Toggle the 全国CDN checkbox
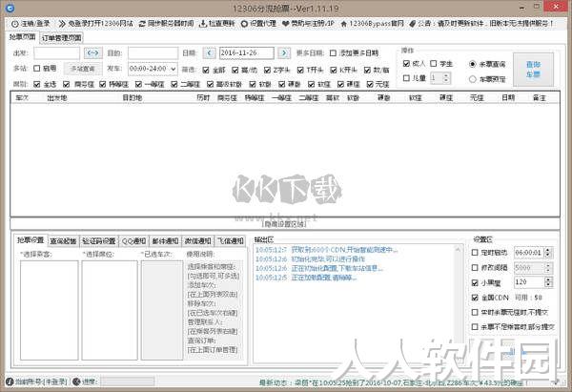This screenshot has height=392, width=572. coord(475,298)
